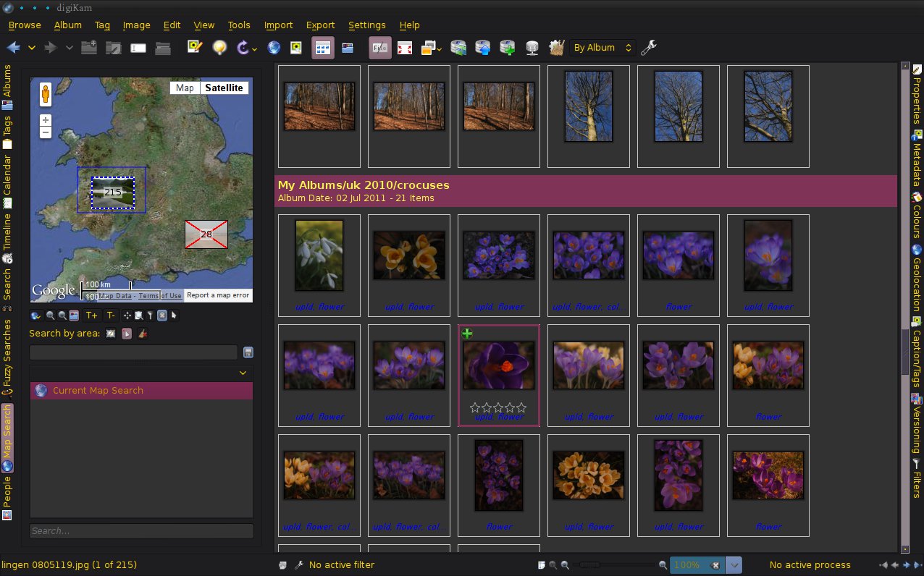
Task: Rate the selected crocus image five stars
Action: click(521, 408)
